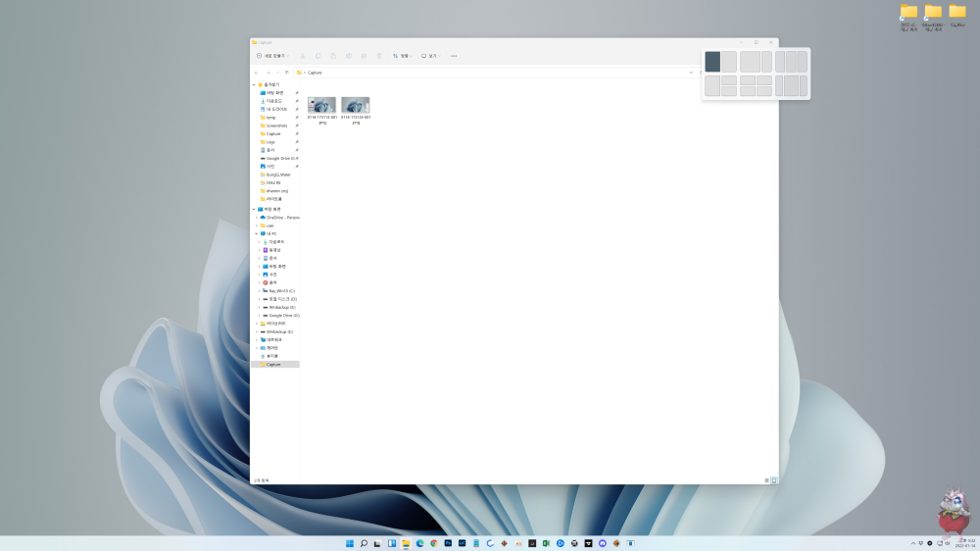This screenshot has width=980, height=551.
Task: Open the three-dots See more menu
Action: click(x=454, y=56)
